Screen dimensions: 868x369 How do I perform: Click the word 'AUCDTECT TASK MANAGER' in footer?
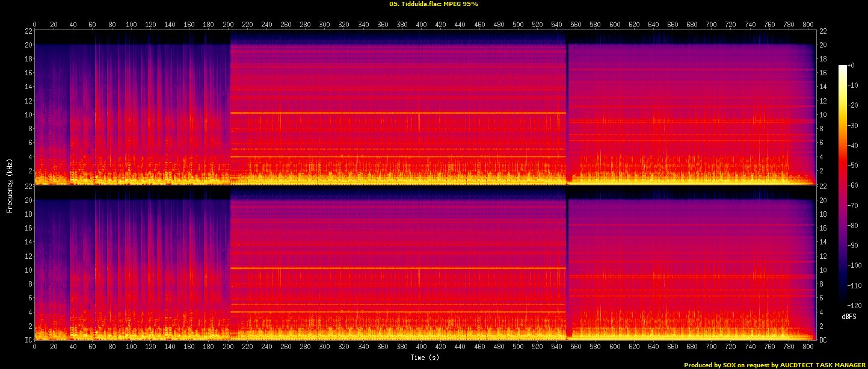point(818,365)
